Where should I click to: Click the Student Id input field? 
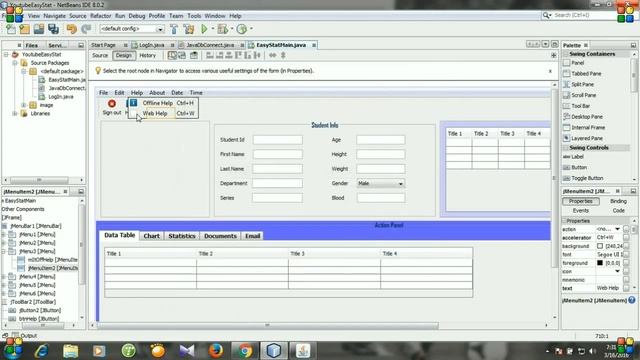pyautogui.click(x=278, y=140)
